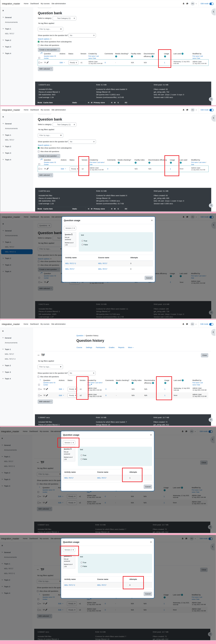Open Last used help icon in second screenshot
Screen dimensions: 216x644
click(x=181, y=163)
